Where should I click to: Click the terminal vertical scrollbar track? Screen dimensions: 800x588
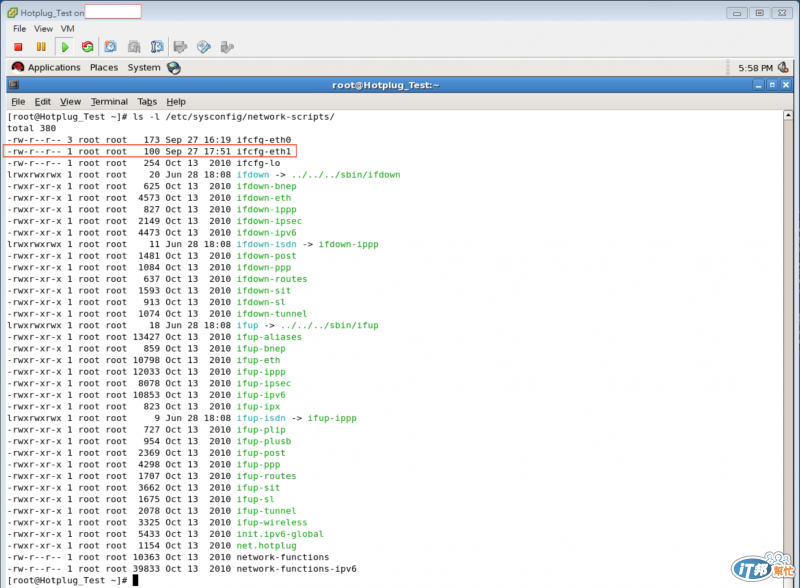(788, 352)
